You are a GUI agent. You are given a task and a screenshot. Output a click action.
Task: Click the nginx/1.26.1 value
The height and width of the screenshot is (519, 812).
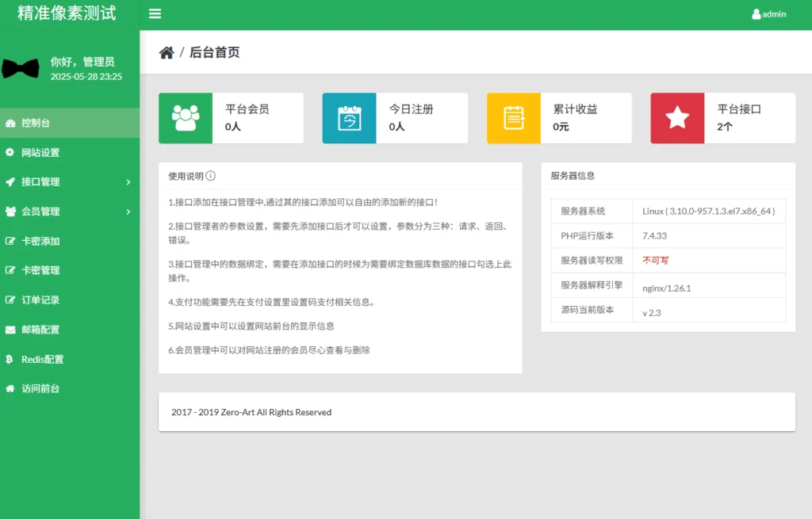click(x=666, y=288)
